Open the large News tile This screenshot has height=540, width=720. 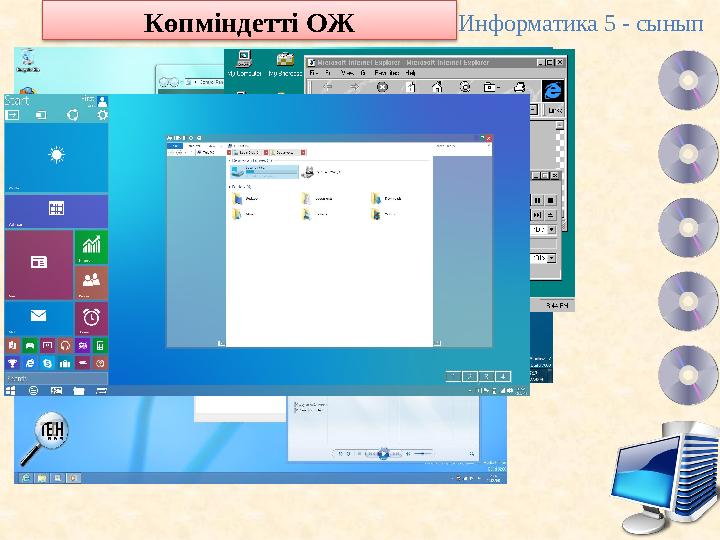point(39,264)
